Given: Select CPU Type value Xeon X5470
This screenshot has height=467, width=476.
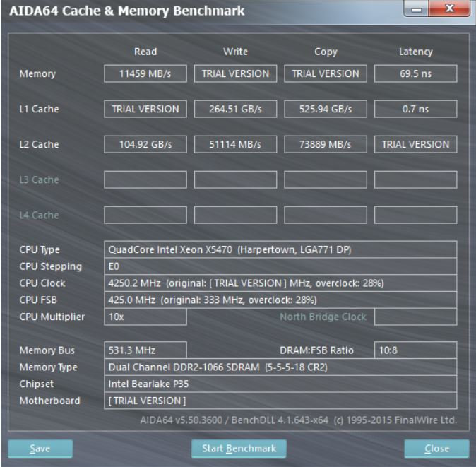Looking at the screenshot, I should [x=280, y=249].
